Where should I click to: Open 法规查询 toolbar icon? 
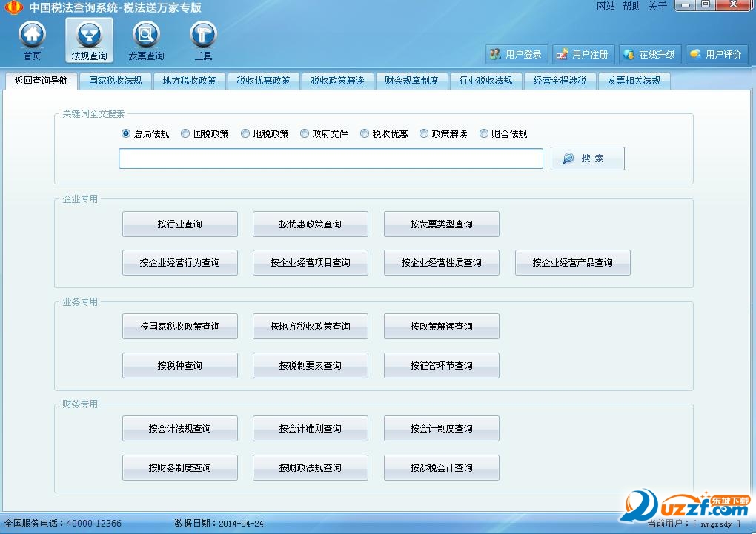[89, 41]
